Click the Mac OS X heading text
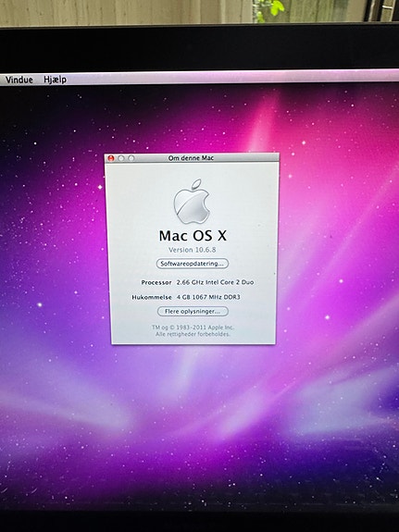This screenshot has height=532, width=399. coord(193,235)
